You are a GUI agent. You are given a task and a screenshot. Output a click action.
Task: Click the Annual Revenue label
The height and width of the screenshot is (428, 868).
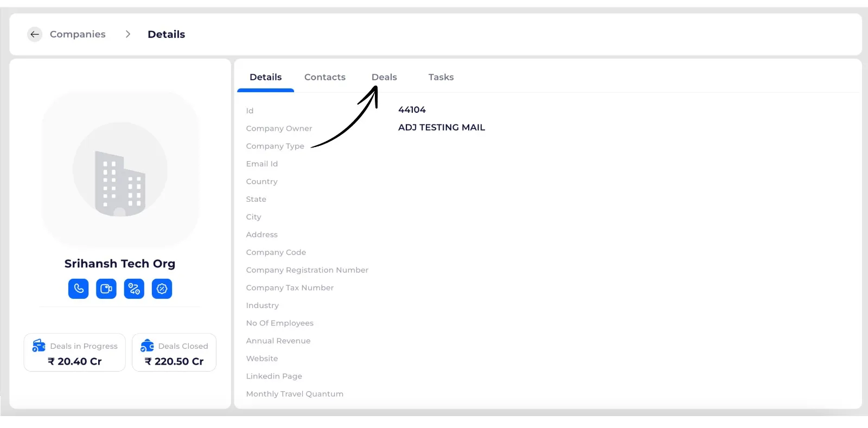pyautogui.click(x=278, y=341)
